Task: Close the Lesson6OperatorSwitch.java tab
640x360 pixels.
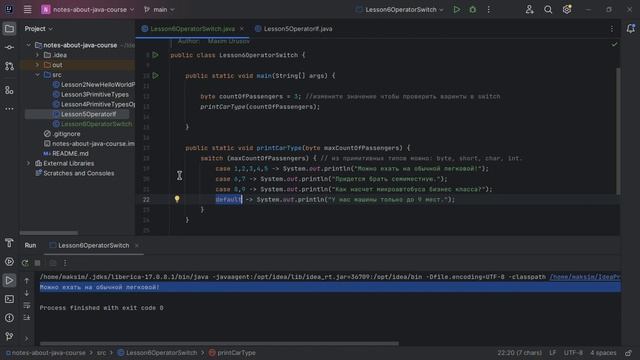Action: click(242, 29)
